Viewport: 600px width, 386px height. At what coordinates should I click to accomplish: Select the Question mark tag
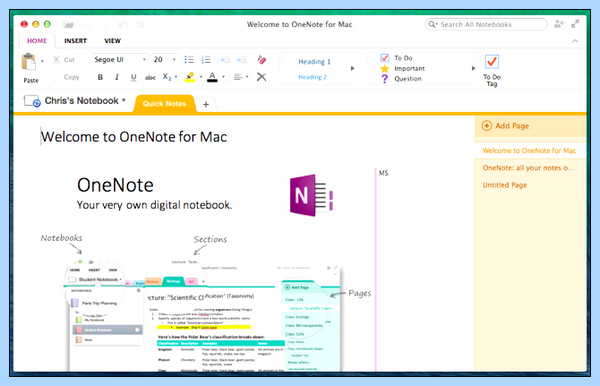coord(385,79)
